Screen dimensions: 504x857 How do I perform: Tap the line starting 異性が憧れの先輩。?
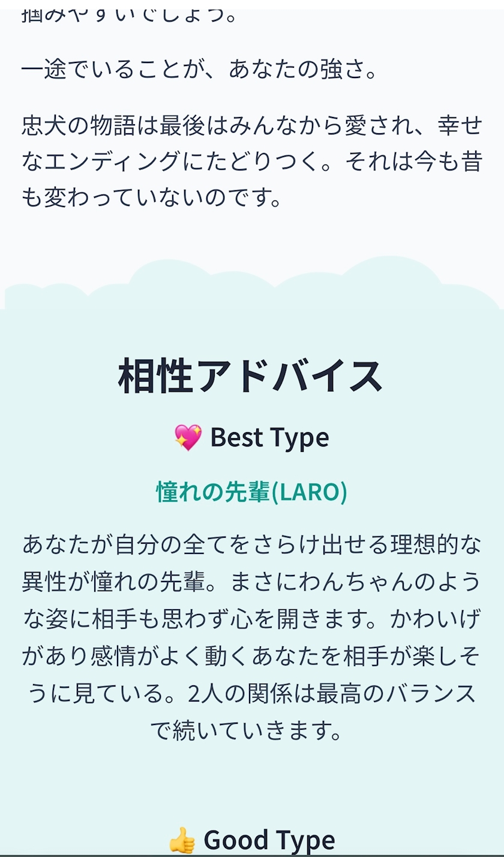(251, 582)
